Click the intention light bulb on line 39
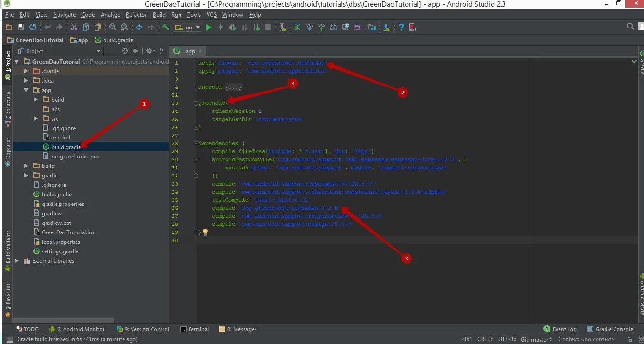The height and width of the screenshot is (344, 644). 205,232
